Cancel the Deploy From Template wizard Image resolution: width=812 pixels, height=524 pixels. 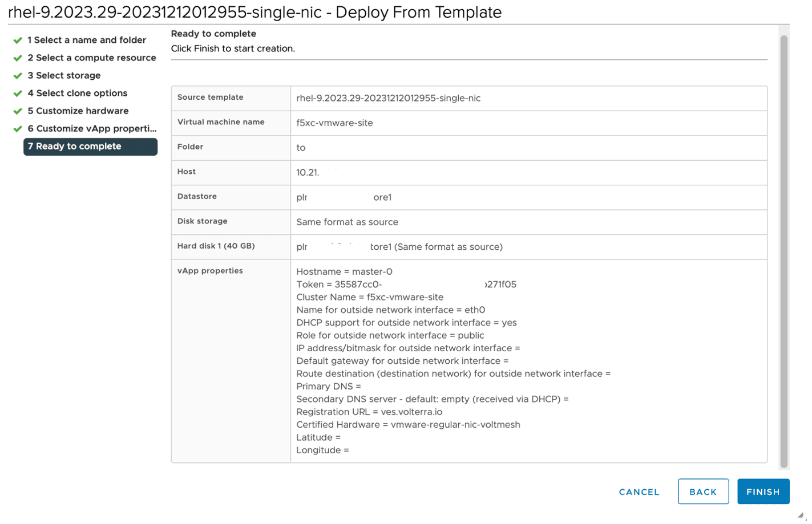639,491
